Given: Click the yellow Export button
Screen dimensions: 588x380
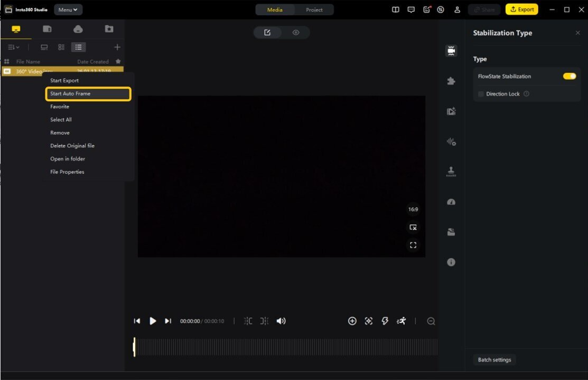Looking at the screenshot, I should tap(521, 9).
